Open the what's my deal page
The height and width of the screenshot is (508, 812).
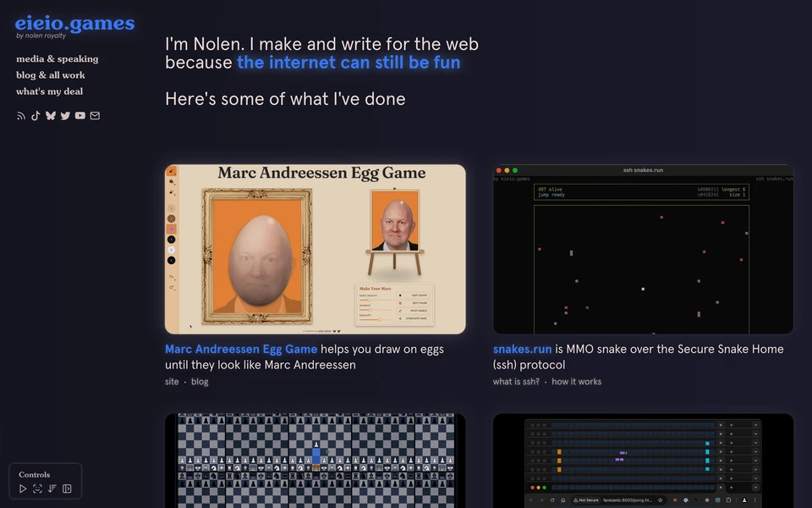point(49,91)
